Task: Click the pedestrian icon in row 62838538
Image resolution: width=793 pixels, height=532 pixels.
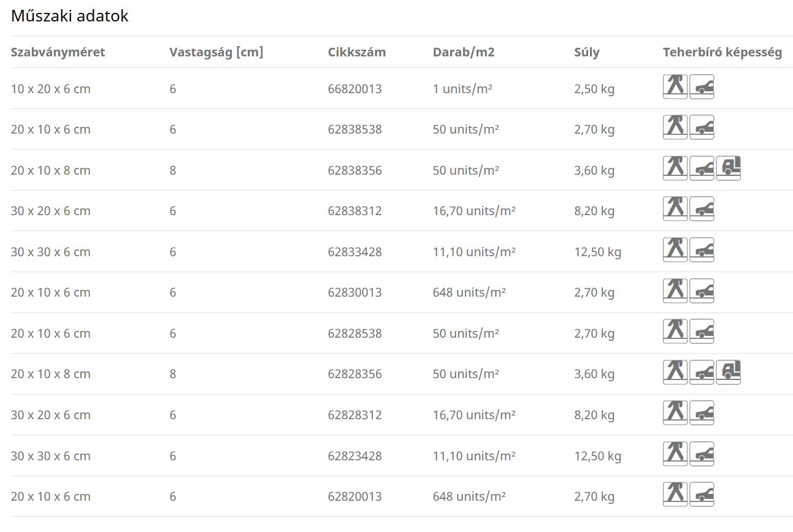Action: point(675,127)
